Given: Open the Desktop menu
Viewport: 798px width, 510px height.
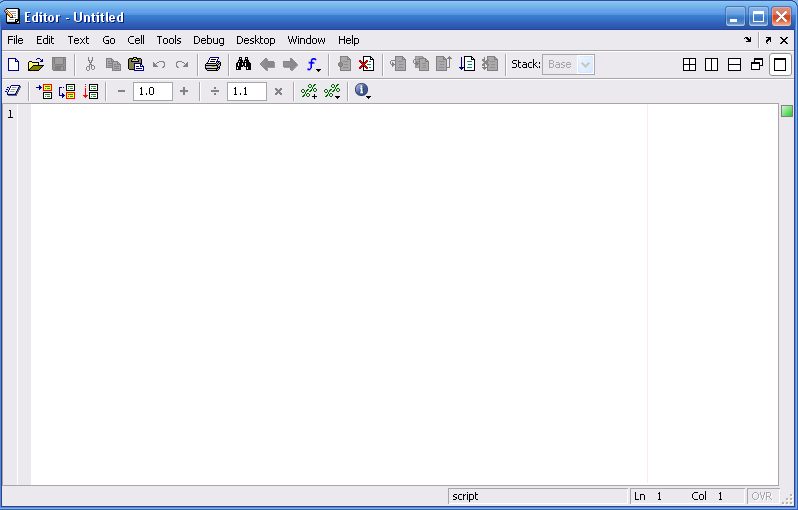Looking at the screenshot, I should click(255, 40).
